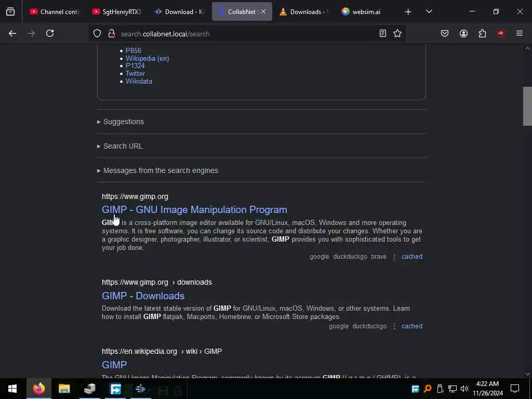Go back with the browser back arrow
The width and height of the screenshot is (532, 399).
click(12, 33)
